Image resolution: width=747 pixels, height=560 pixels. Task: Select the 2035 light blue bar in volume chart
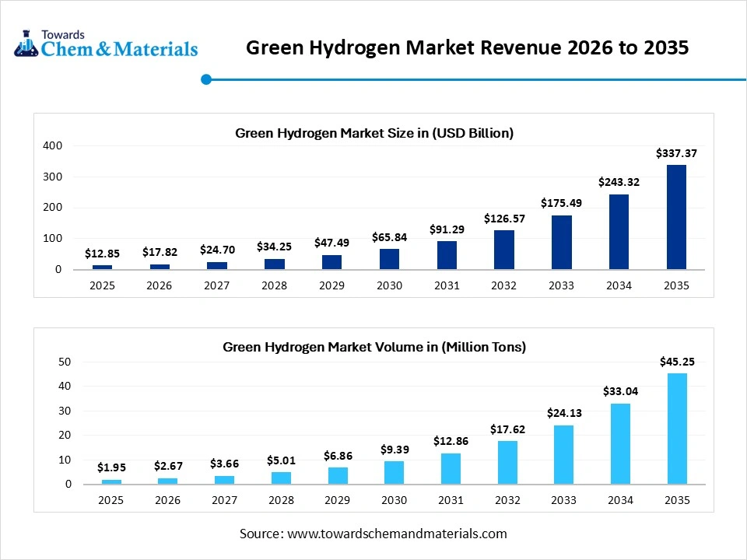(676, 429)
